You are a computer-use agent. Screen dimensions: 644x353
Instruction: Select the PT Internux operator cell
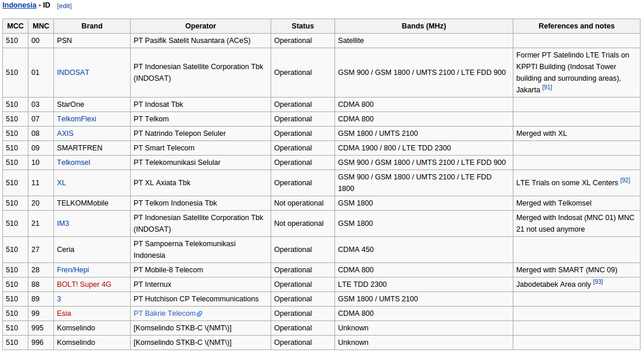click(x=200, y=284)
